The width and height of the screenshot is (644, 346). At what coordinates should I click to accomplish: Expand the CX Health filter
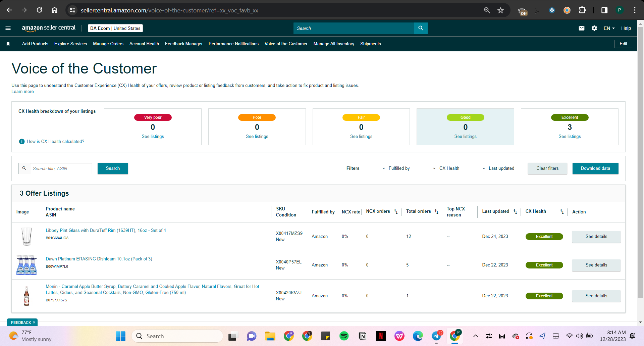click(446, 168)
